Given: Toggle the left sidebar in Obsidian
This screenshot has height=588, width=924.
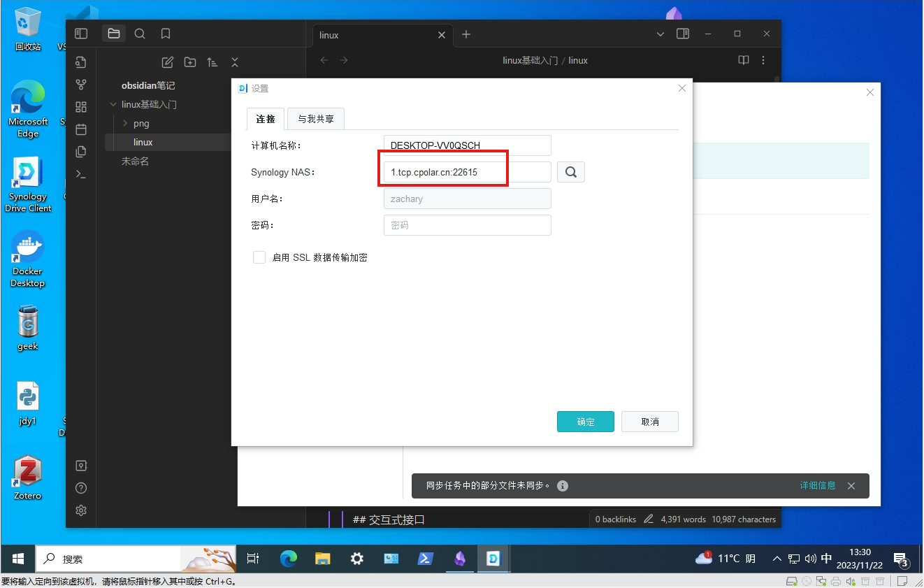Looking at the screenshot, I should pyautogui.click(x=81, y=34).
